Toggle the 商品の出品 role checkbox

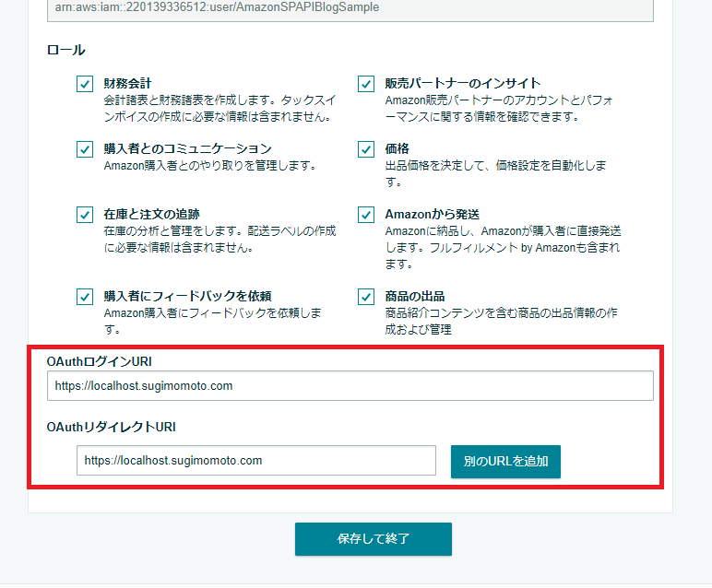[366, 297]
